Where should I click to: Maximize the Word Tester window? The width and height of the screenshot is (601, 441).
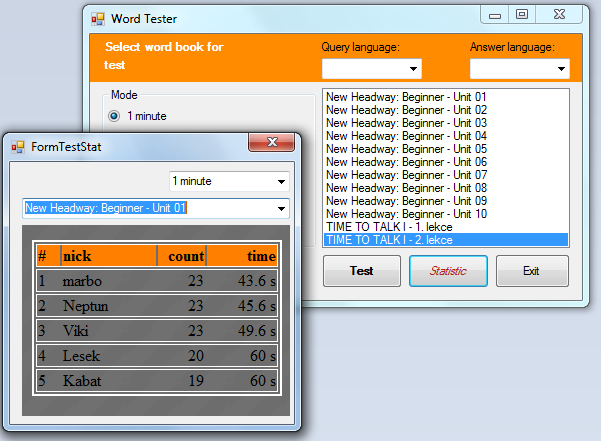tap(521, 14)
